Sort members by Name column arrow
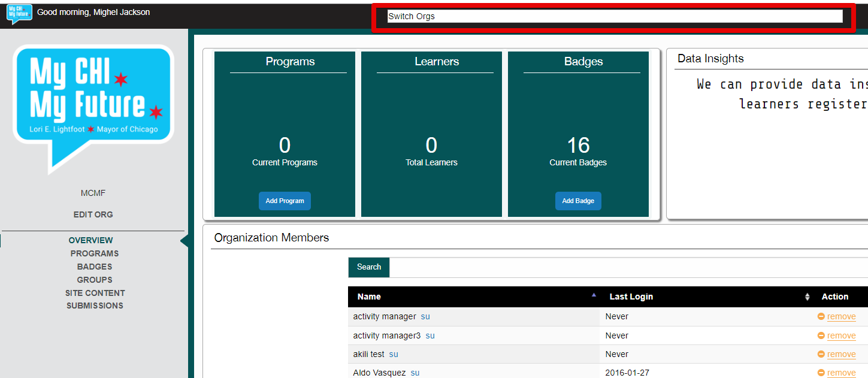This screenshot has height=378, width=868. point(594,295)
